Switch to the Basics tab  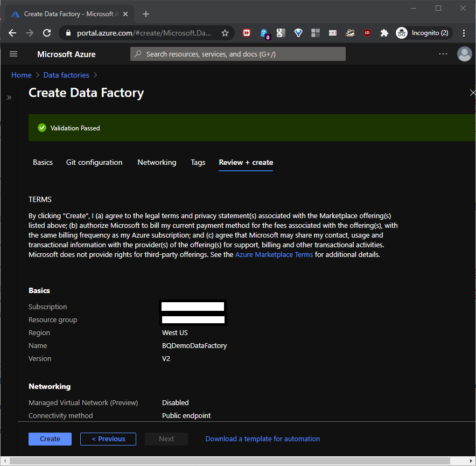(43, 162)
